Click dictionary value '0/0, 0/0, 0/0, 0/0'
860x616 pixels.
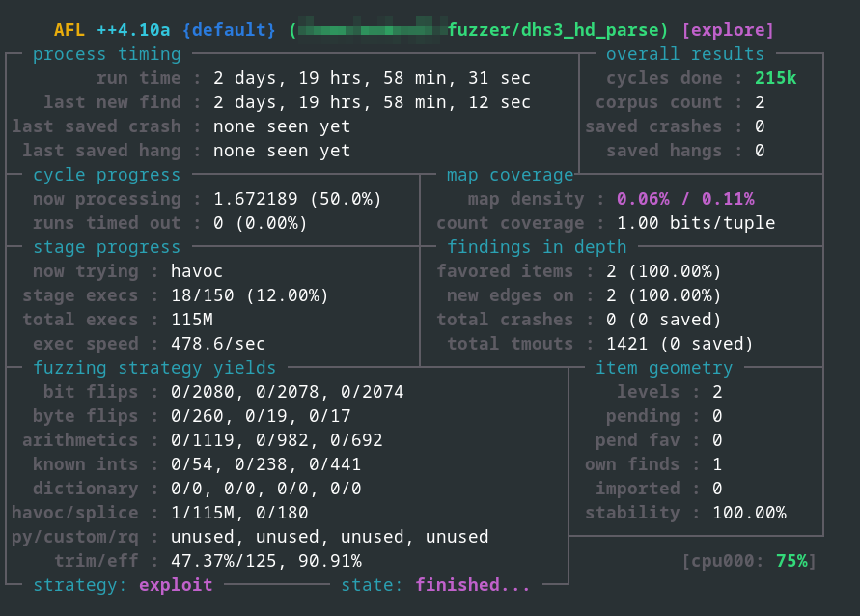pos(266,489)
